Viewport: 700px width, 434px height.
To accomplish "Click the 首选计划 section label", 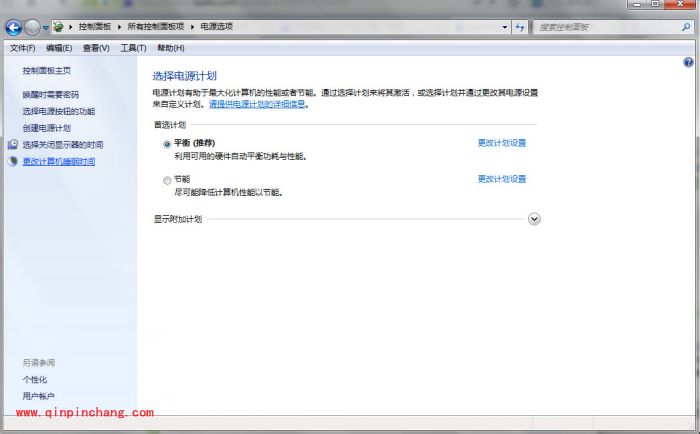I will (170, 125).
